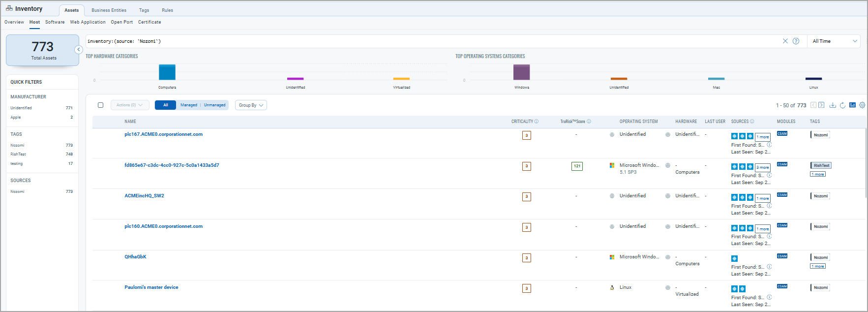Open the Software sub-tab

click(x=55, y=22)
